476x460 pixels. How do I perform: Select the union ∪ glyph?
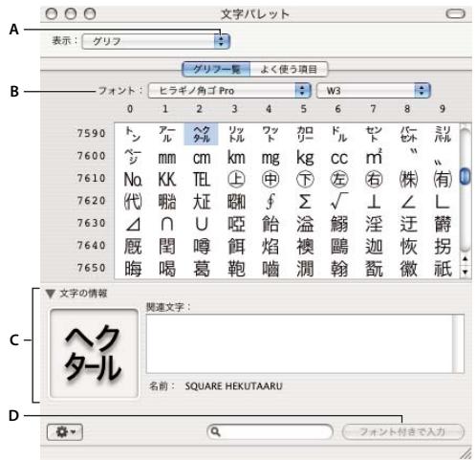(x=202, y=225)
